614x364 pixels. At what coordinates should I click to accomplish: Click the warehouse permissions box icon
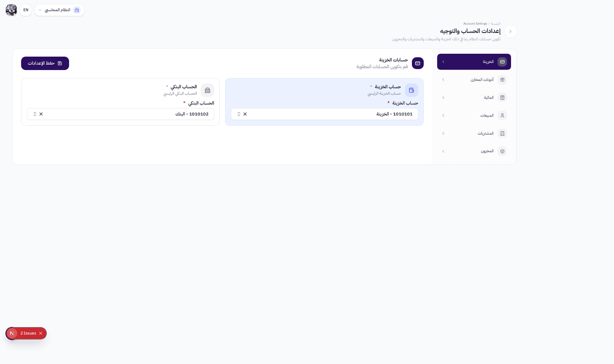tap(503, 80)
